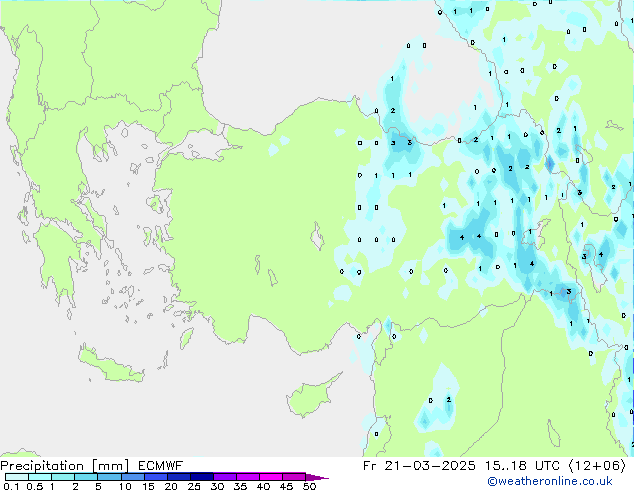Click the legend tick label '20'

point(171,486)
